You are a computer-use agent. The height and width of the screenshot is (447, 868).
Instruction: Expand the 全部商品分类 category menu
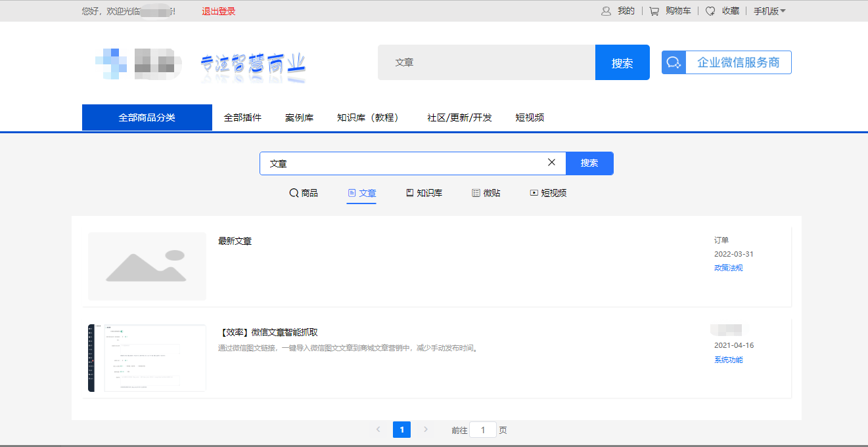click(147, 117)
